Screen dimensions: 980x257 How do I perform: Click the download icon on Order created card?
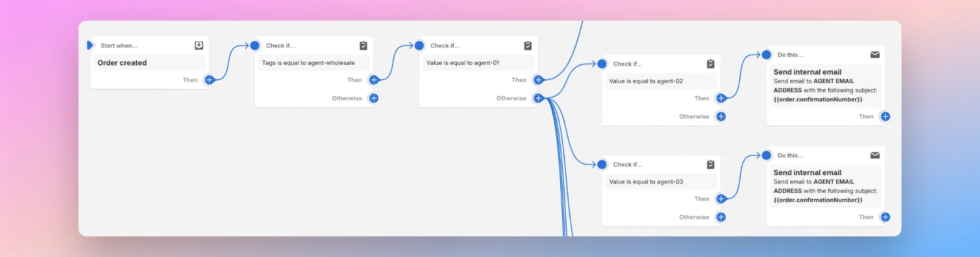tap(199, 45)
